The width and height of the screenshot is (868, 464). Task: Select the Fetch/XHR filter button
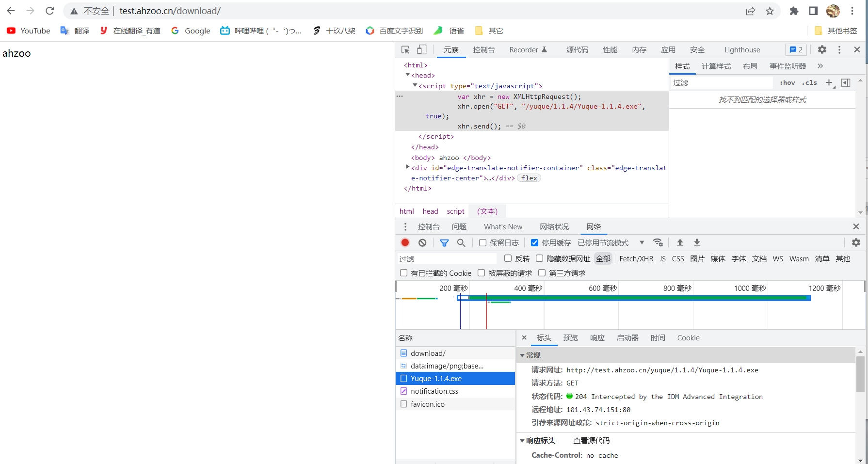pos(636,259)
